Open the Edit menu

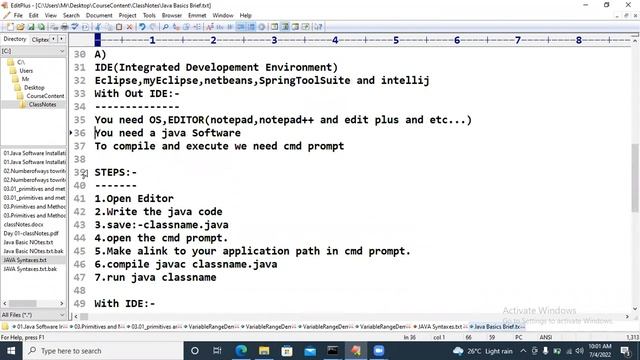[33, 16]
